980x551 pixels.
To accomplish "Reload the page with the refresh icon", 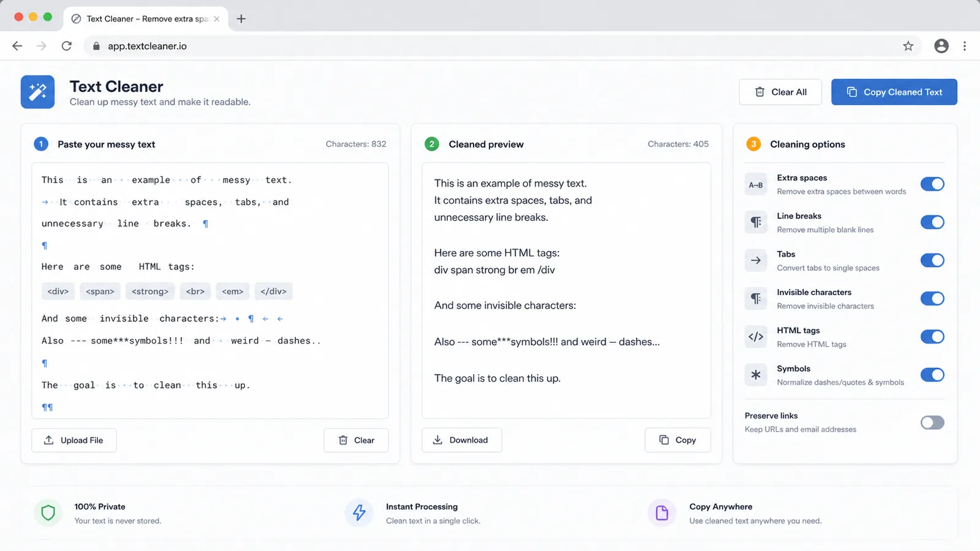I will [x=67, y=46].
